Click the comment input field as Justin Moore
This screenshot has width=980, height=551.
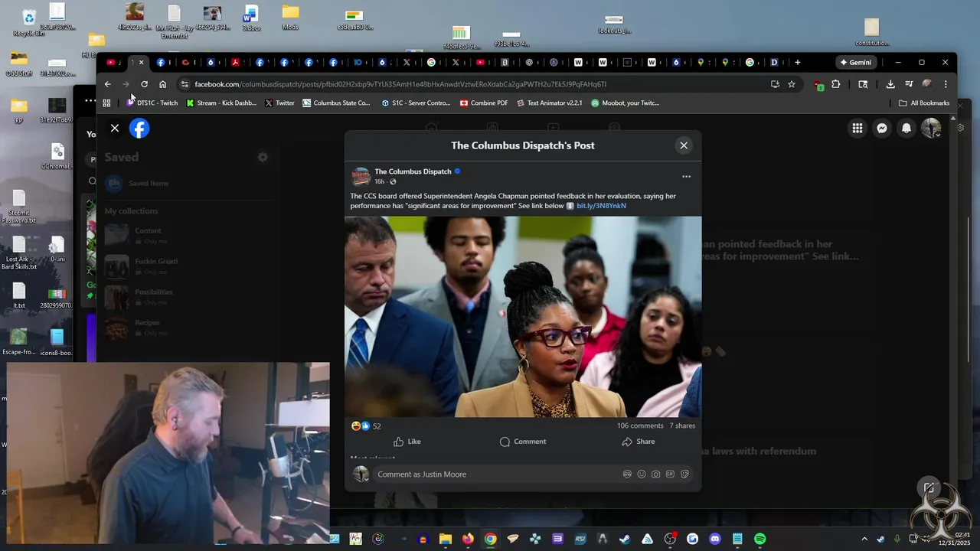498,474
